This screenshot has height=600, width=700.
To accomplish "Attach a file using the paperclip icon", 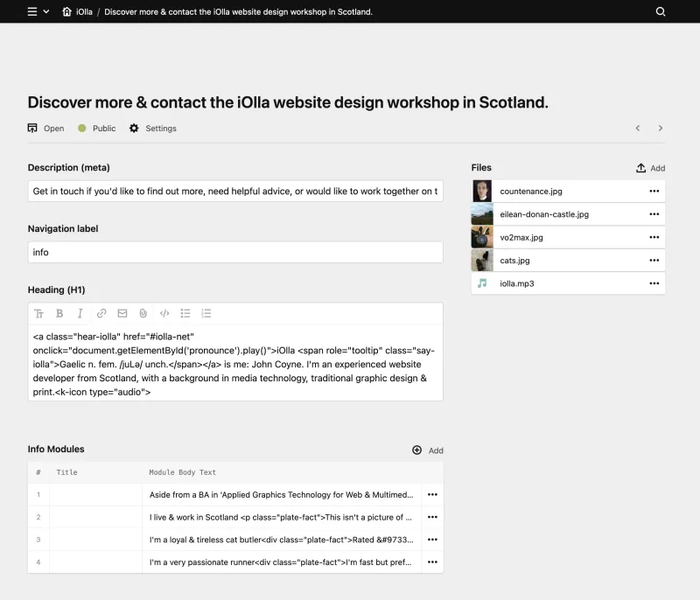I will point(142,313).
